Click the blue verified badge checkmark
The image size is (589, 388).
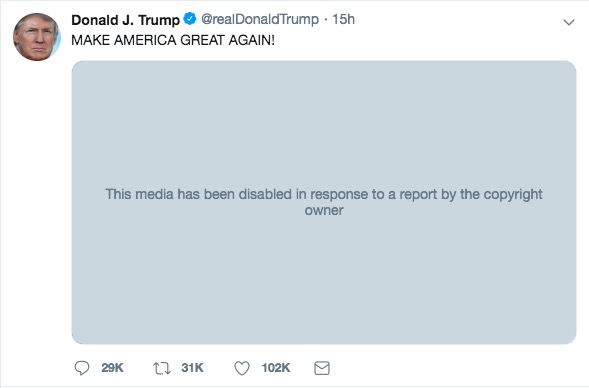click(x=190, y=18)
